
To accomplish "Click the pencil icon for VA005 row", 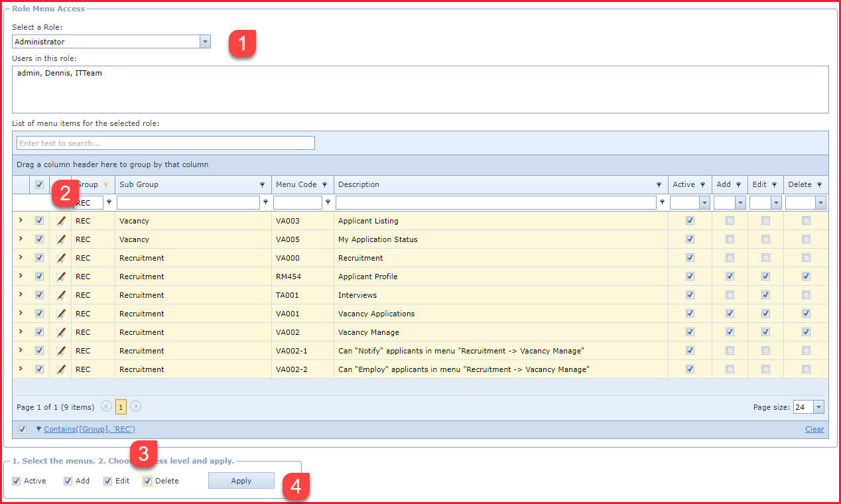I will click(61, 239).
